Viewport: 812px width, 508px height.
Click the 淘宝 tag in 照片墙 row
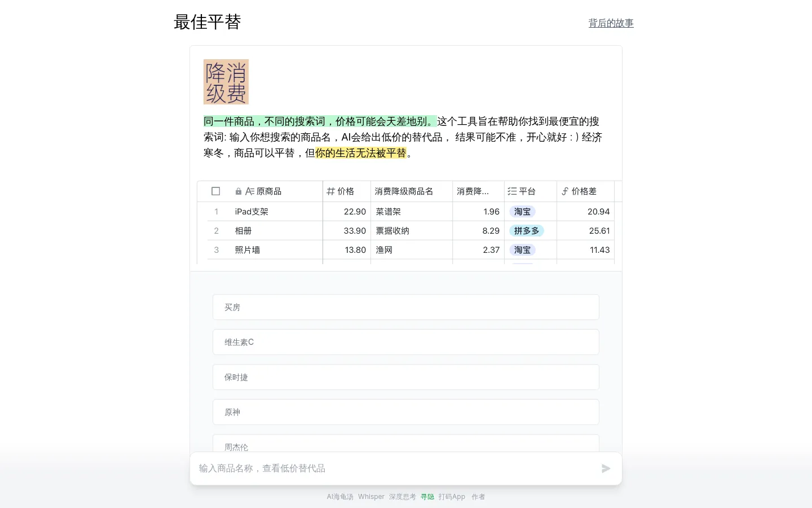tap(523, 250)
